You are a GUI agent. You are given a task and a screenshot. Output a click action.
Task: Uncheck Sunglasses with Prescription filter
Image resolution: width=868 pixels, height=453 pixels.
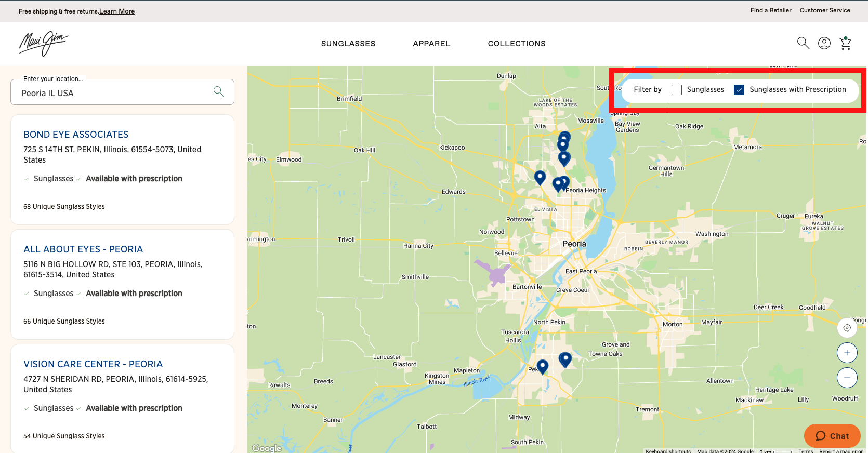[739, 90]
